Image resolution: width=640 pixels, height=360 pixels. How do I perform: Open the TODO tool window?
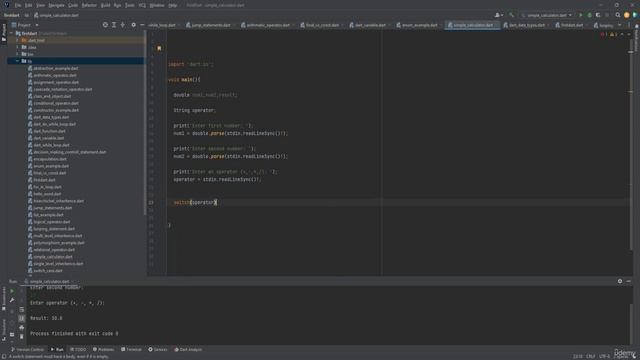coord(78,349)
